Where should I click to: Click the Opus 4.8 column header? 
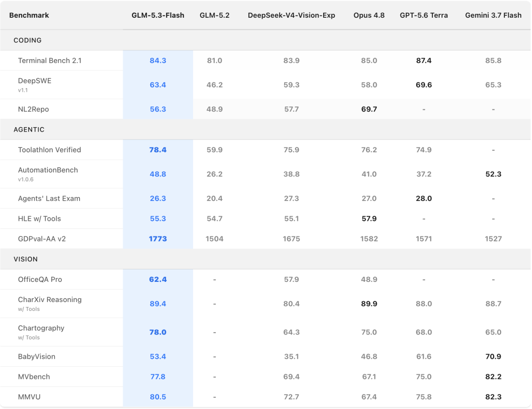pyautogui.click(x=369, y=15)
